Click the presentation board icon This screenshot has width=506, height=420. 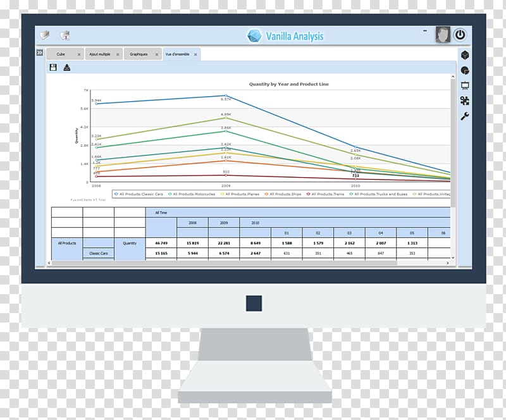click(x=465, y=85)
